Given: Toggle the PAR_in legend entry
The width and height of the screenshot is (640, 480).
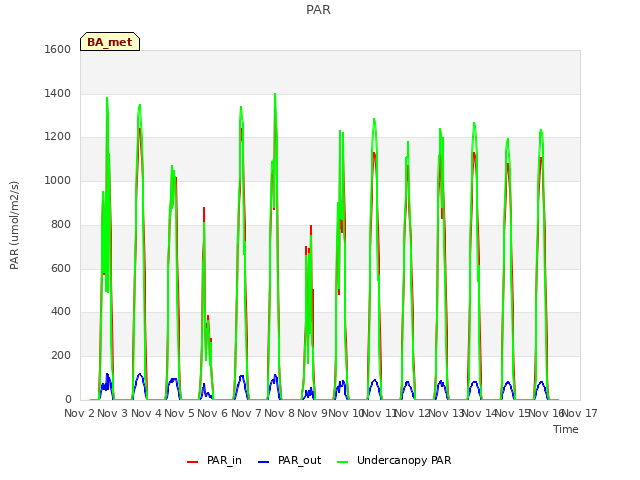Looking at the screenshot, I should pyautogui.click(x=214, y=460).
